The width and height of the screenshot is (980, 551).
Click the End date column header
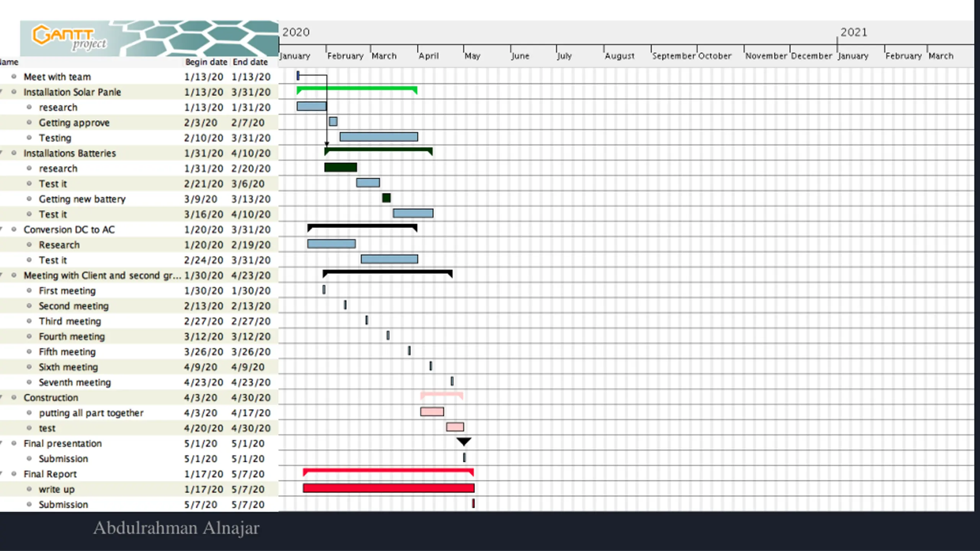250,62
